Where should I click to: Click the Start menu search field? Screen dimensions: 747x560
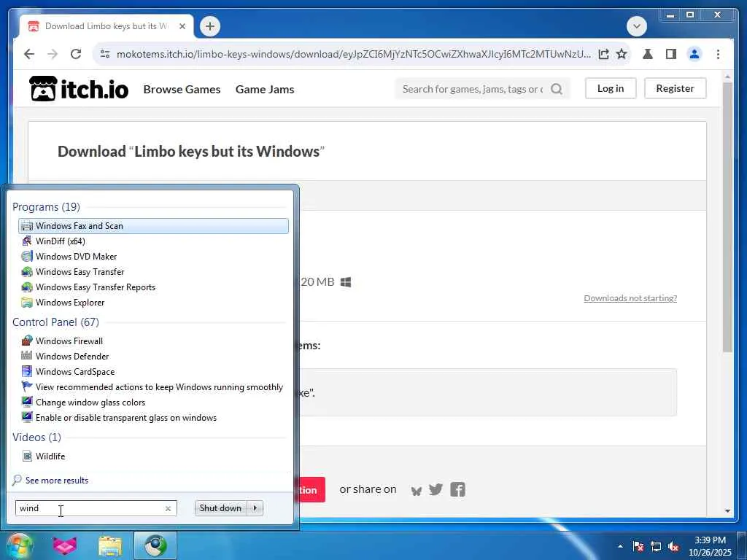(x=96, y=508)
